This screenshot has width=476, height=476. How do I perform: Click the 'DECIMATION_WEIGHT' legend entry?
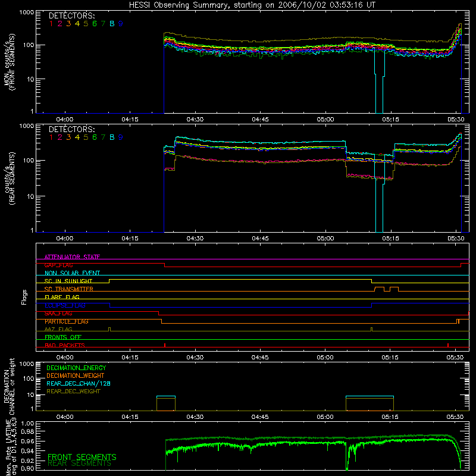[x=76, y=375]
